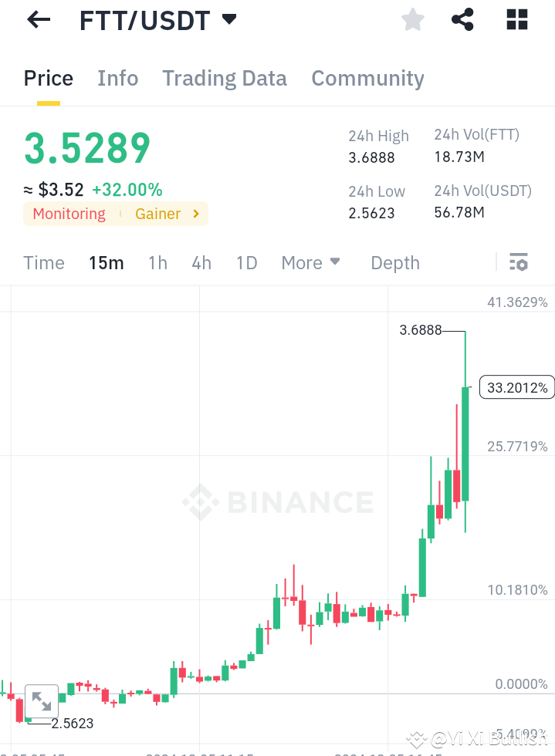555x756 pixels.
Task: Star FTT/USDT as a favorite
Action: point(412,19)
